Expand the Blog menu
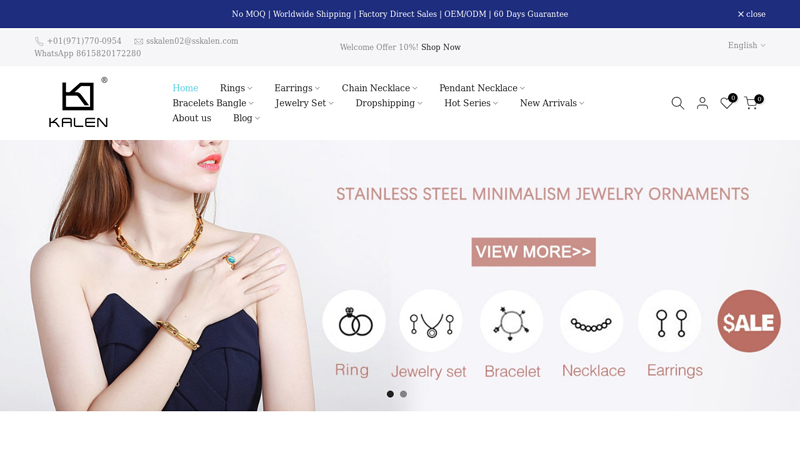This screenshot has height=450, width=800. (x=246, y=118)
